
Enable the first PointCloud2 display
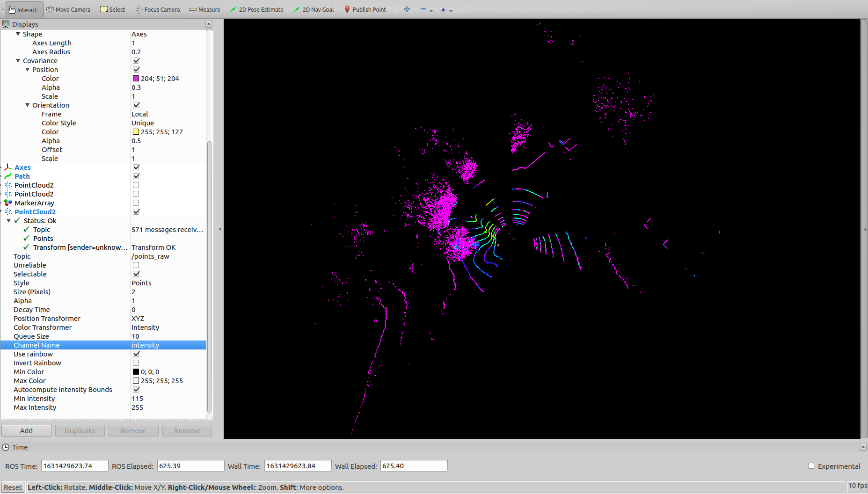[x=136, y=185]
